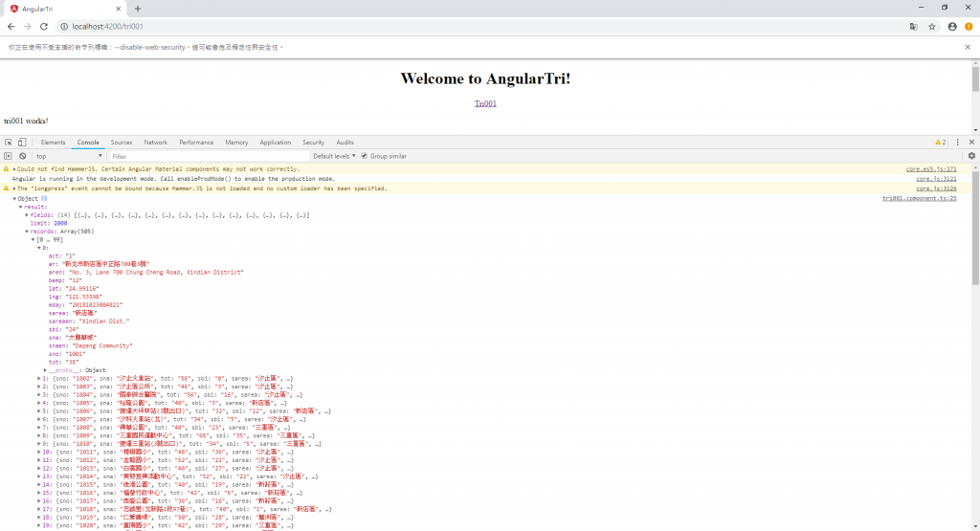This screenshot has width=980, height=531.
Task: Open the Audits tab
Action: click(345, 143)
